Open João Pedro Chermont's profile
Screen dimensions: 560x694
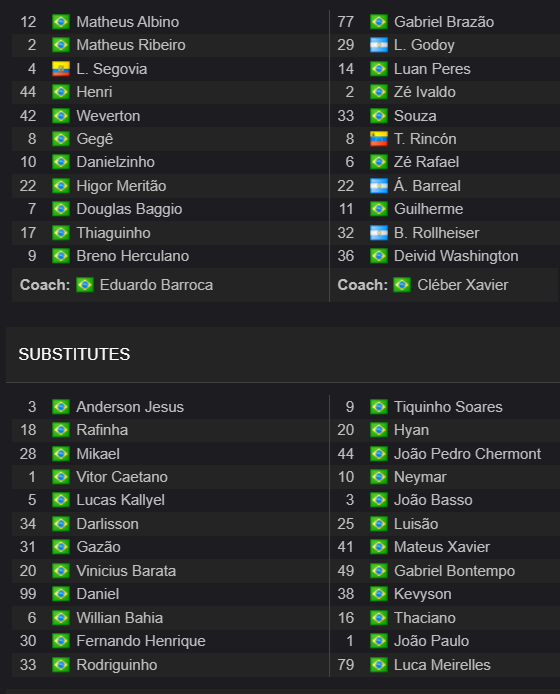(x=467, y=454)
